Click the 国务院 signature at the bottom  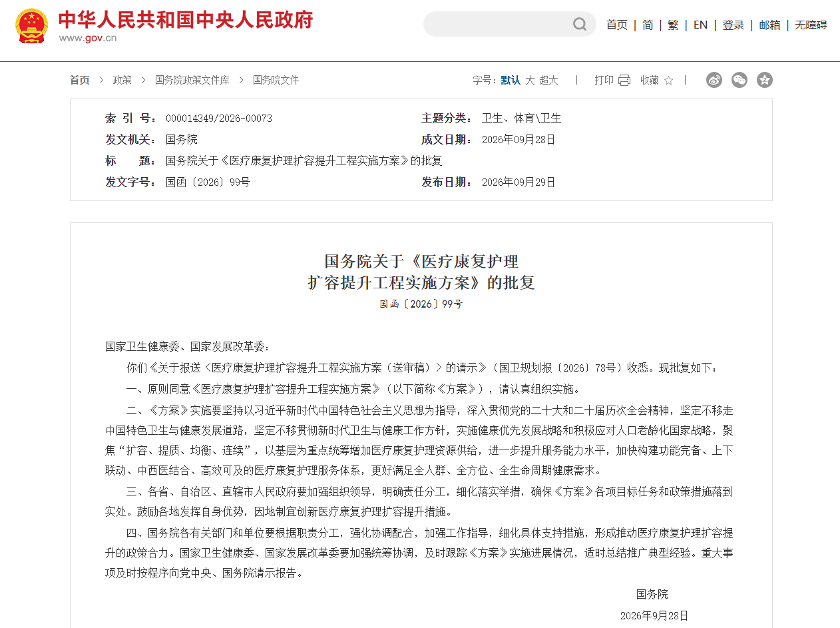coord(652,595)
